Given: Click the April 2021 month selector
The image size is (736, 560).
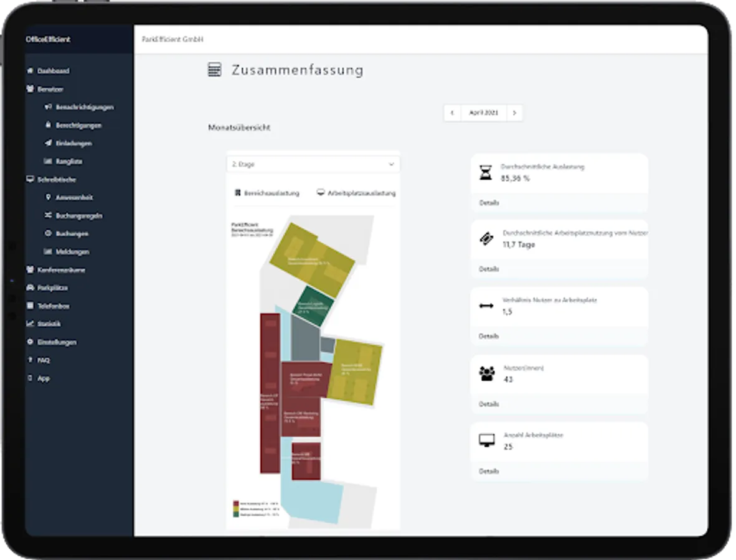Looking at the screenshot, I should coord(483,113).
